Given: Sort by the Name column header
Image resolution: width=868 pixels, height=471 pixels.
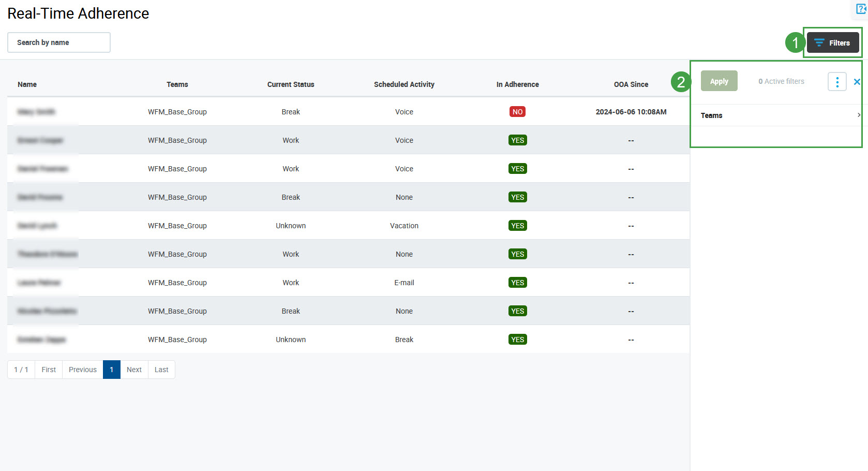Looking at the screenshot, I should click(x=27, y=84).
